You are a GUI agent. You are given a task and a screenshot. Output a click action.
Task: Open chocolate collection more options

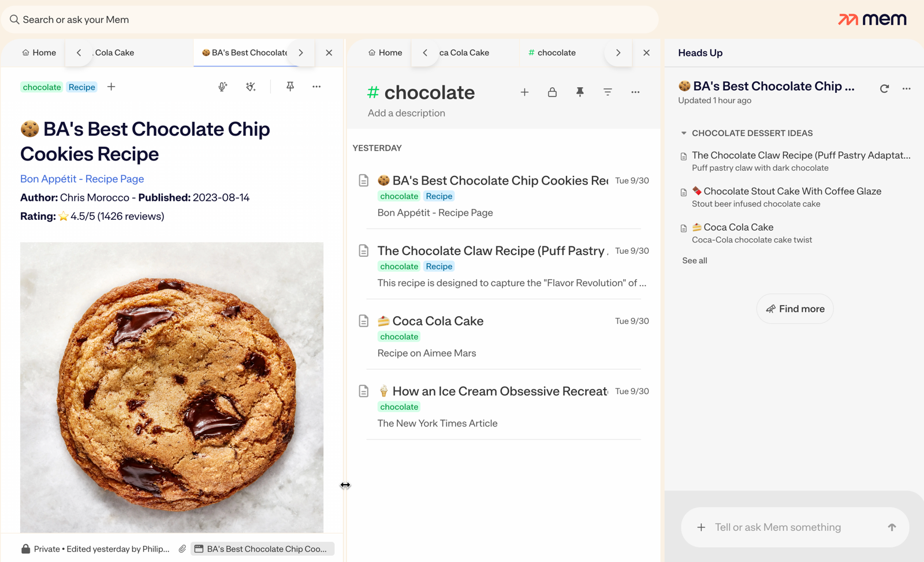[635, 92]
